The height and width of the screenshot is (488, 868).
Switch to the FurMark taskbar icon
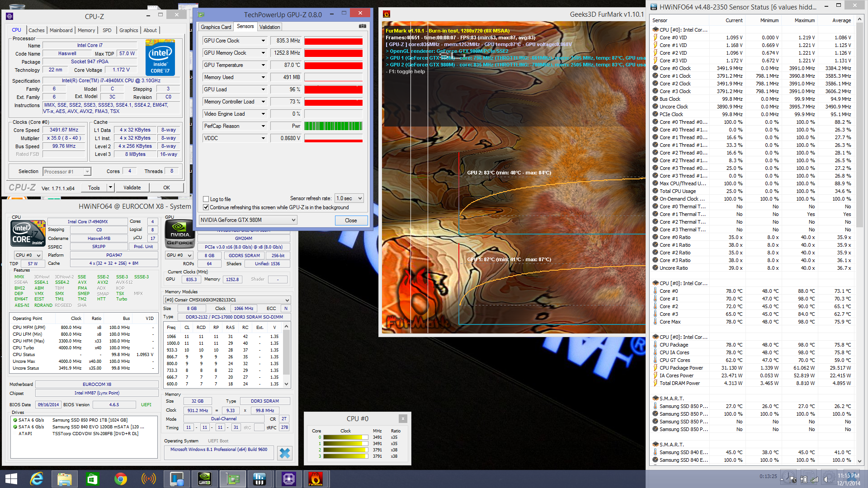[316, 479]
